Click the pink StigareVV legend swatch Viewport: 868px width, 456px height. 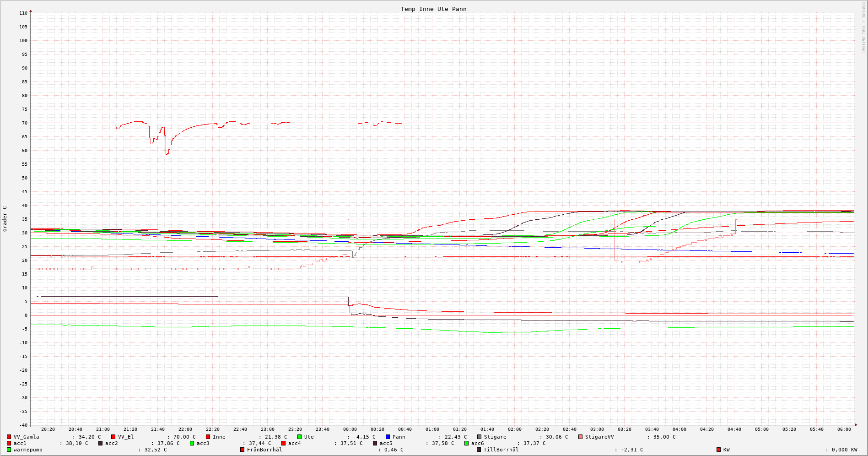580,437
